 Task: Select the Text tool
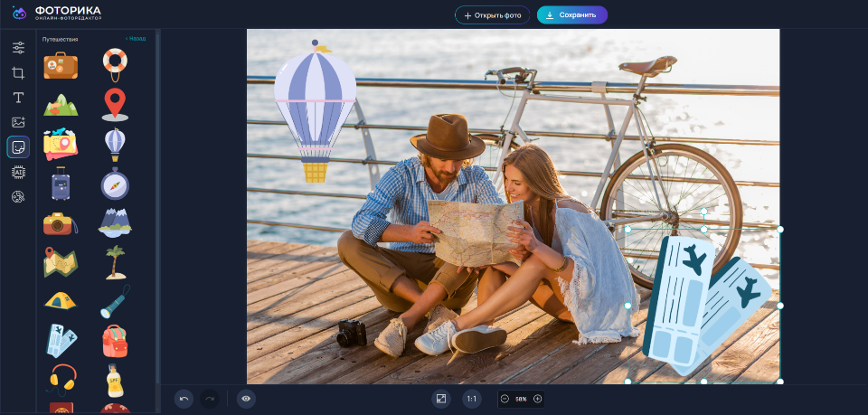(18, 98)
